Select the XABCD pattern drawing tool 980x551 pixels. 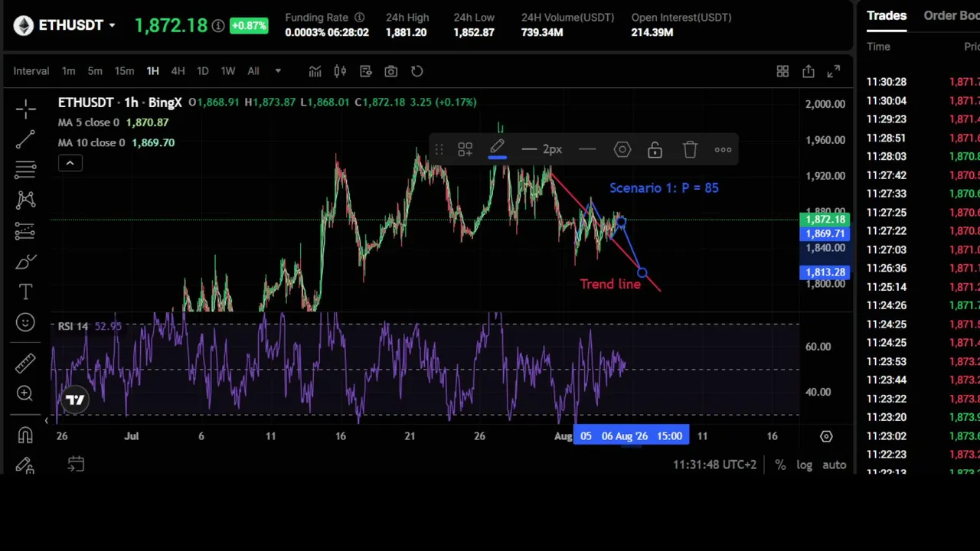click(x=25, y=200)
